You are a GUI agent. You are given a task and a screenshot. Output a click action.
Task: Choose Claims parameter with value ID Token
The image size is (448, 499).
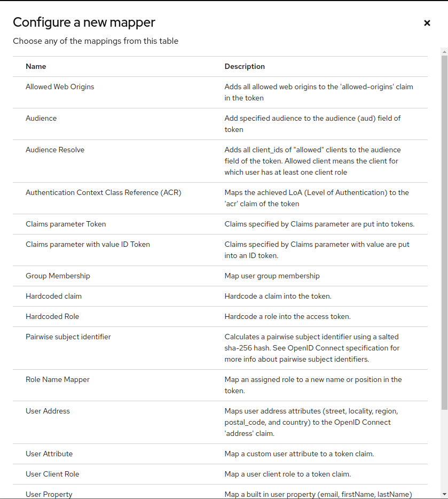[88, 244]
